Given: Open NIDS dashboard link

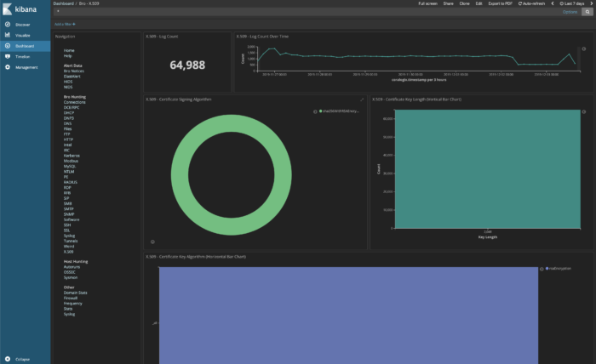Looking at the screenshot, I should [x=68, y=87].
